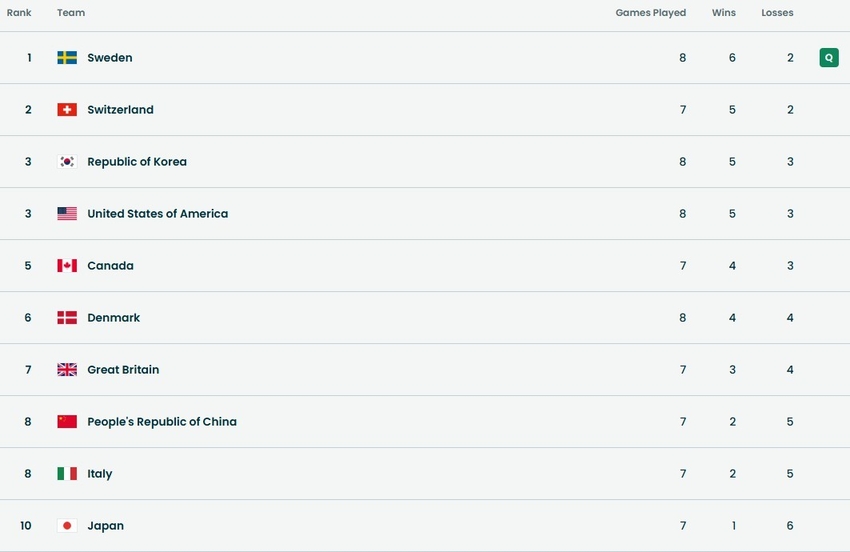850x552 pixels.
Task: Click the Italy flag icon
Action: tap(67, 474)
